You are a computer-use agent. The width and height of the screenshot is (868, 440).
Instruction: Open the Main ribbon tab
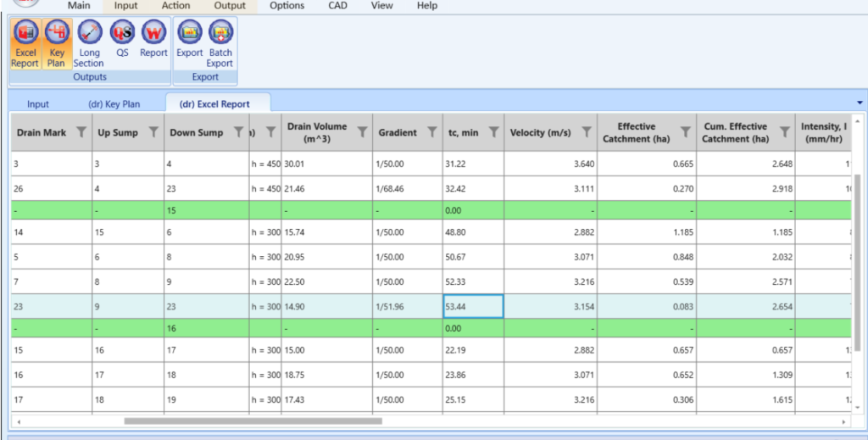click(79, 6)
